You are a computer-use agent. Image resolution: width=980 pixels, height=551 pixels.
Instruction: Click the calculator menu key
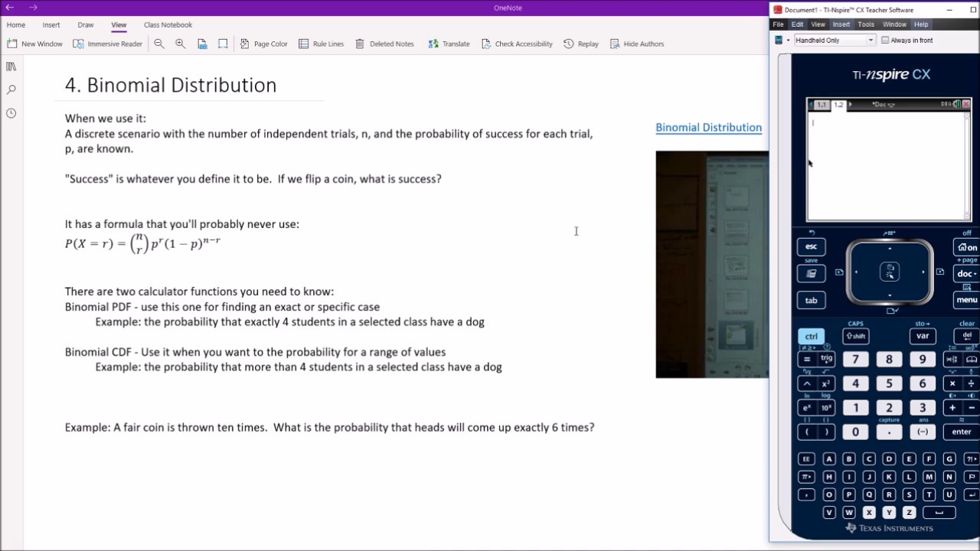tap(967, 300)
